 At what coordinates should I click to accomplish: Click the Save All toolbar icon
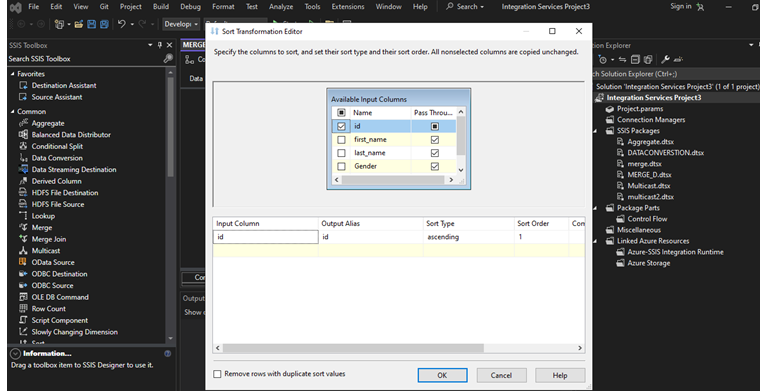click(104, 24)
